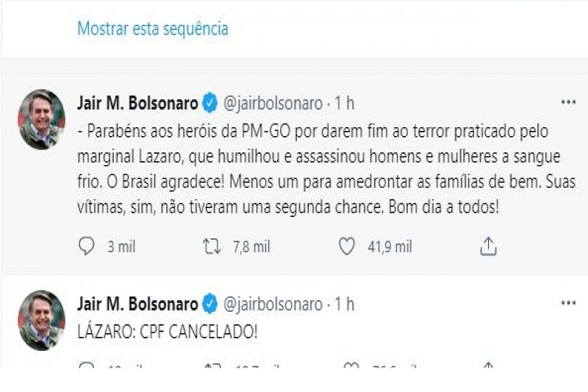588x392 pixels.
Task: Open more options for CPF CANCELADO tweet
Action: 568,303
